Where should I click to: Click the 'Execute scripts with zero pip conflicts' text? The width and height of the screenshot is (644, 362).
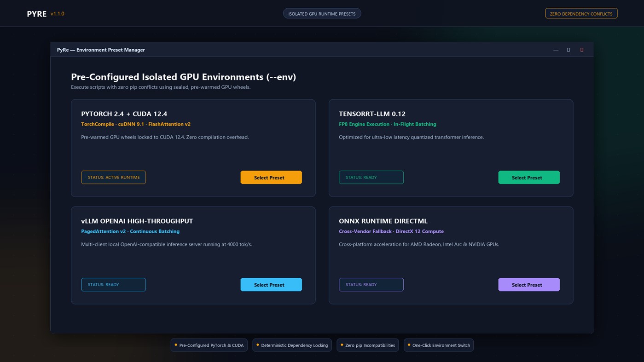(x=161, y=87)
